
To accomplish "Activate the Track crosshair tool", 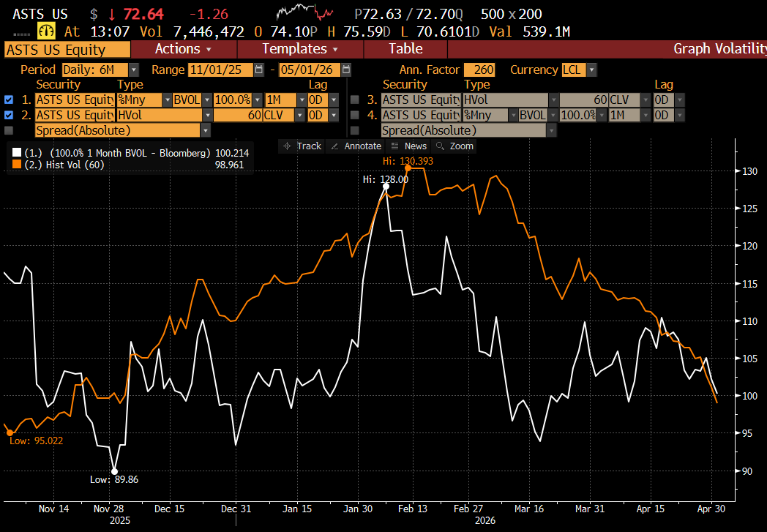I will tap(302, 146).
